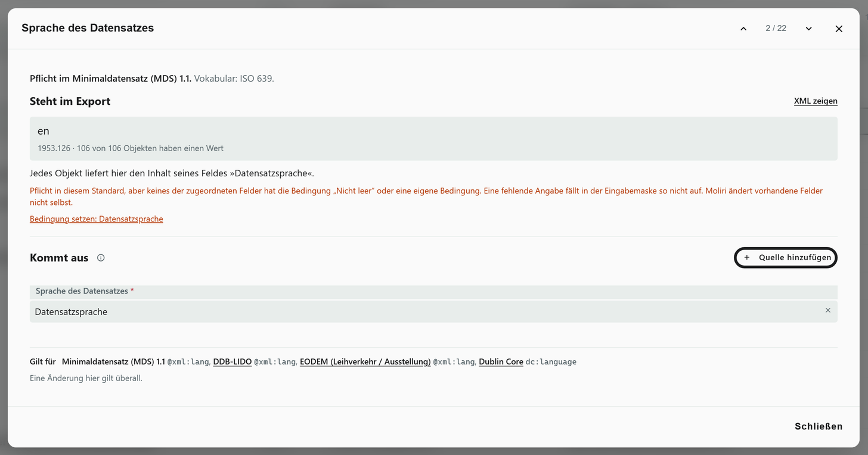
Task: Click the red 'Pflicht in diesem Standard' warning
Action: tap(426, 197)
